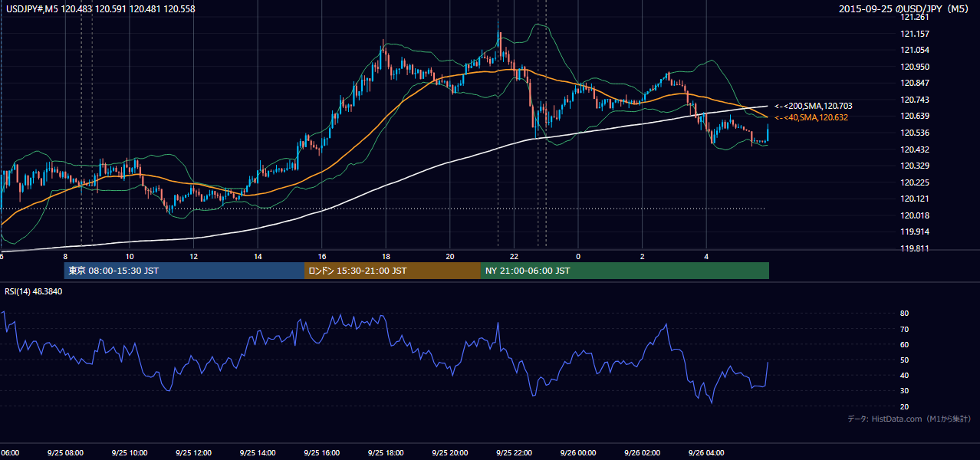Click hour label 22 under the price chart
The width and height of the screenshot is (980, 460).
click(515, 256)
